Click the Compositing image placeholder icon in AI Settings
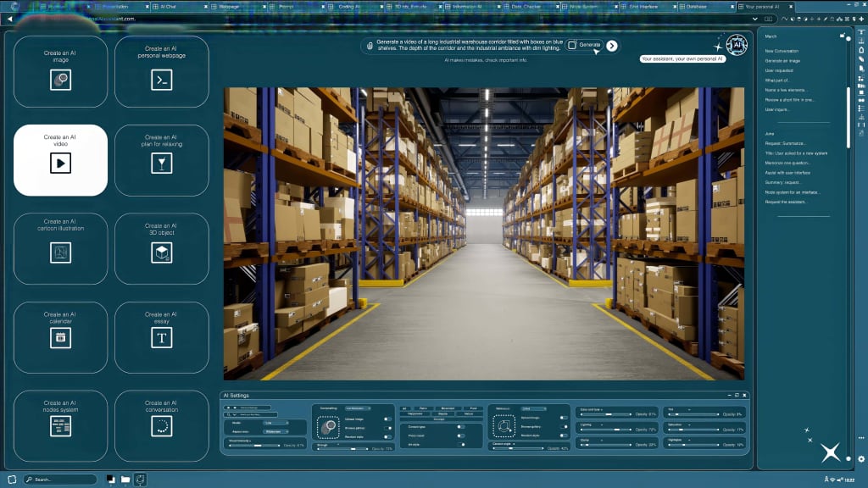Screen dimensions: 868x488 [x=328, y=427]
